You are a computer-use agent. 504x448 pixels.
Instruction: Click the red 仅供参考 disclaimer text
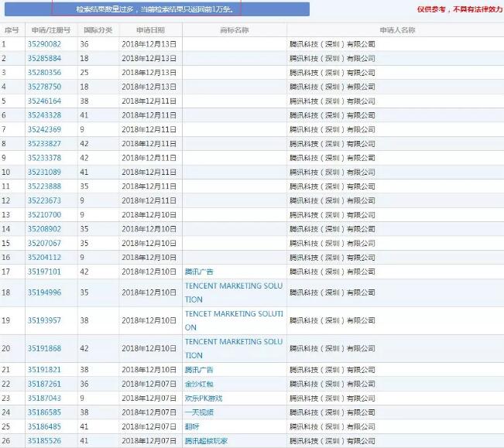(x=460, y=9)
